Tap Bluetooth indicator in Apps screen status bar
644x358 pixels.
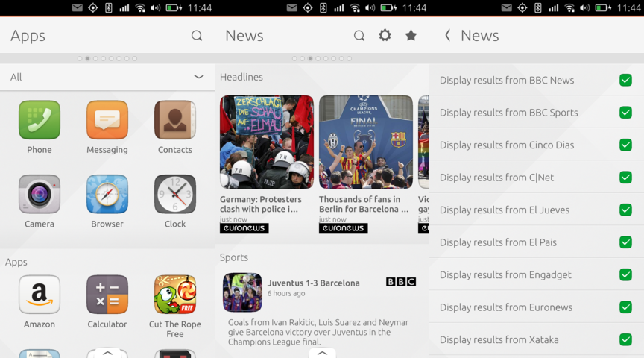[x=108, y=7]
